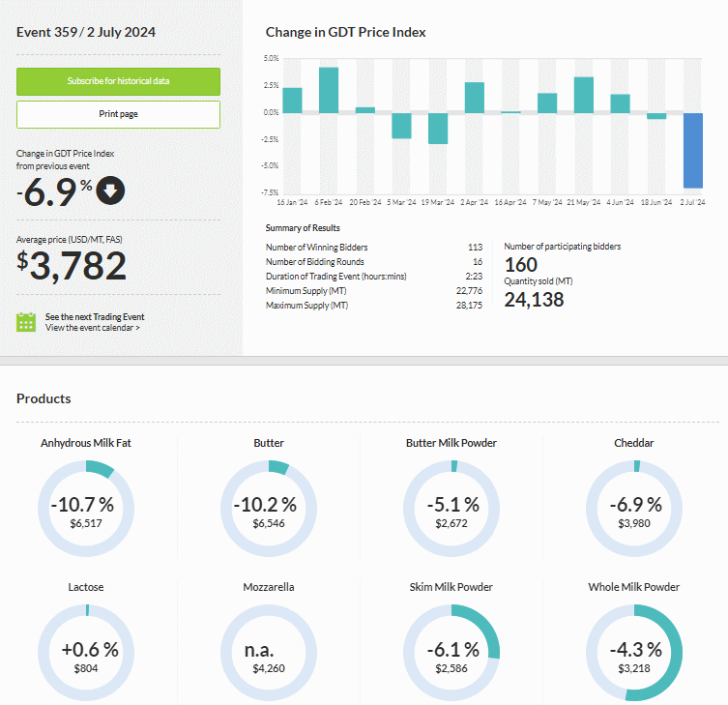The image size is (728, 705).
Task: Click the Anhydrous Milk Fat heading
Action: [86, 443]
